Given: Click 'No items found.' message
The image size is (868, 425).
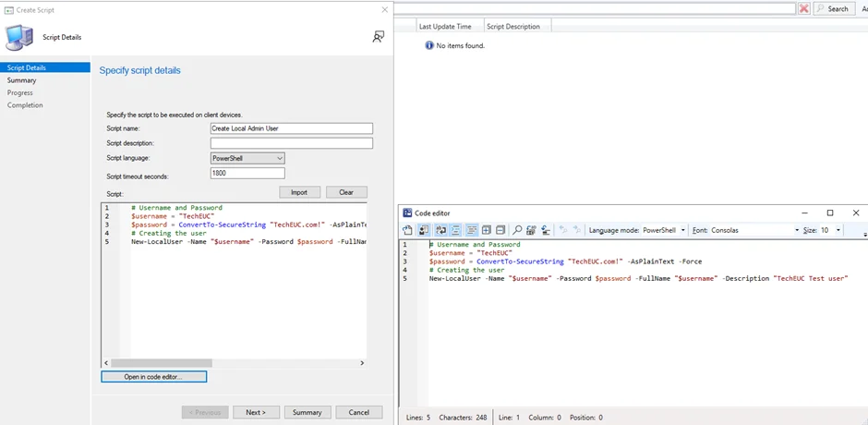Looking at the screenshot, I should pos(461,46).
